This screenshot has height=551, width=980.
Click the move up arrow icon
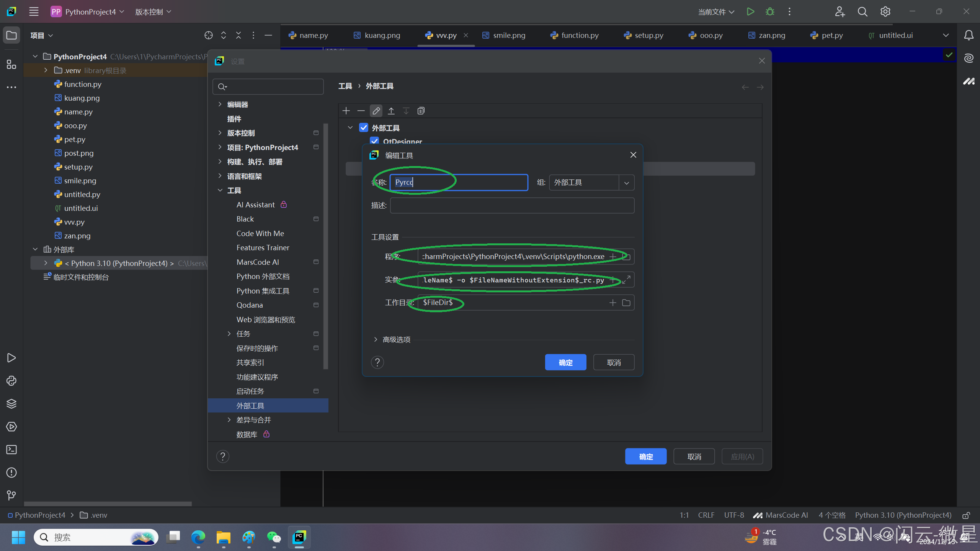tap(391, 111)
